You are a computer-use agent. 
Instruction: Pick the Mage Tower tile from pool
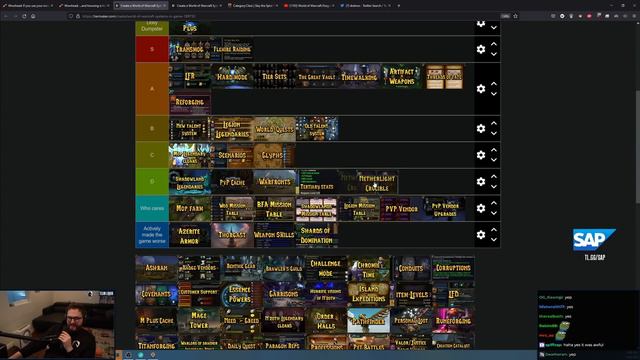click(199, 320)
